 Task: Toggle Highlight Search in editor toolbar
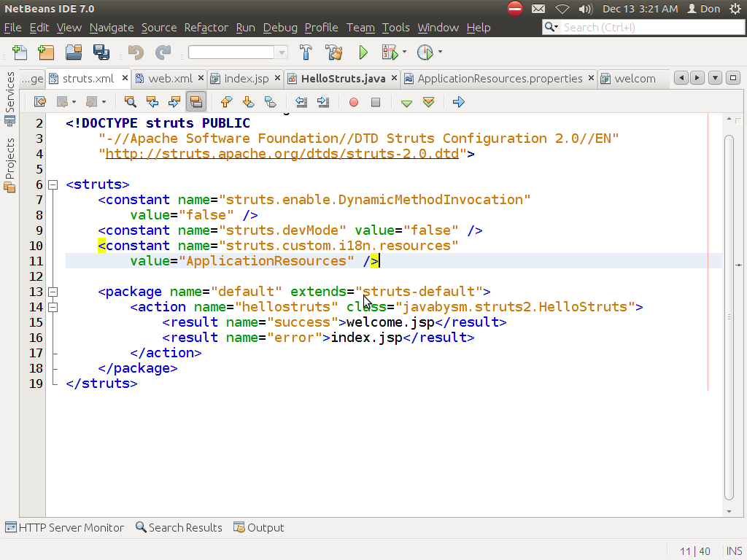(x=196, y=102)
